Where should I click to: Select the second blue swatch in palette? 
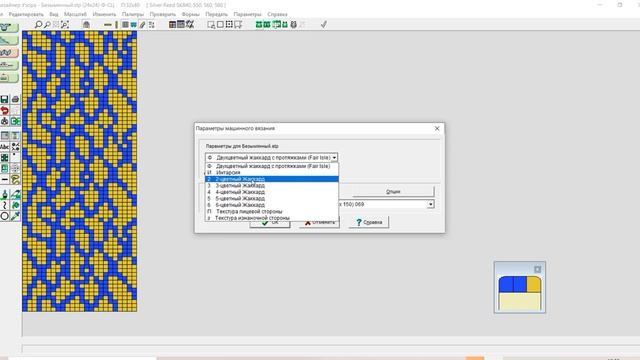520,284
